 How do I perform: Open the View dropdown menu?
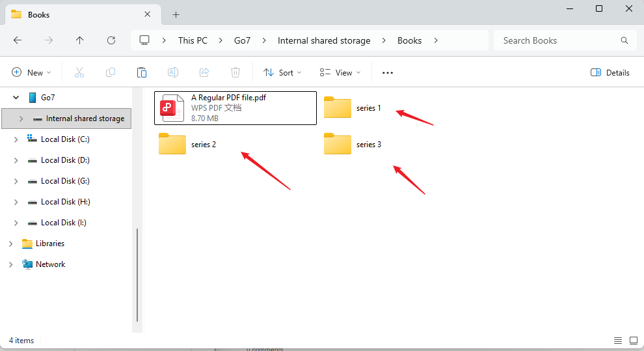tap(340, 73)
